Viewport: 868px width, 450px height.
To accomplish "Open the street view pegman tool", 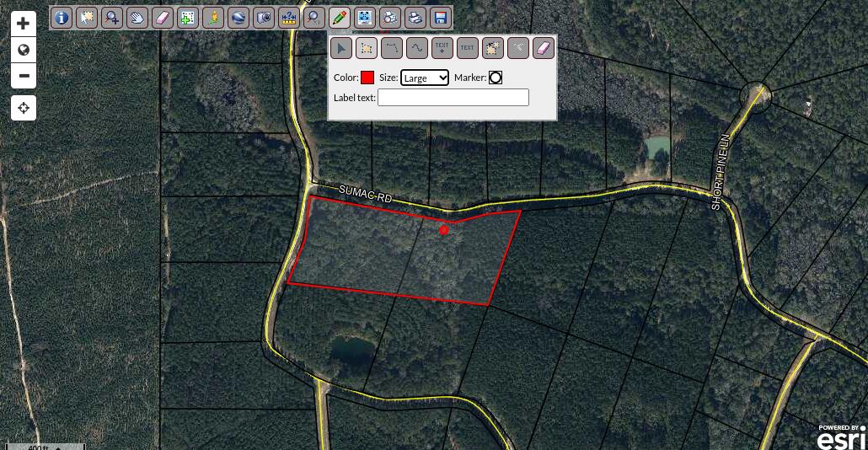I will point(213,18).
